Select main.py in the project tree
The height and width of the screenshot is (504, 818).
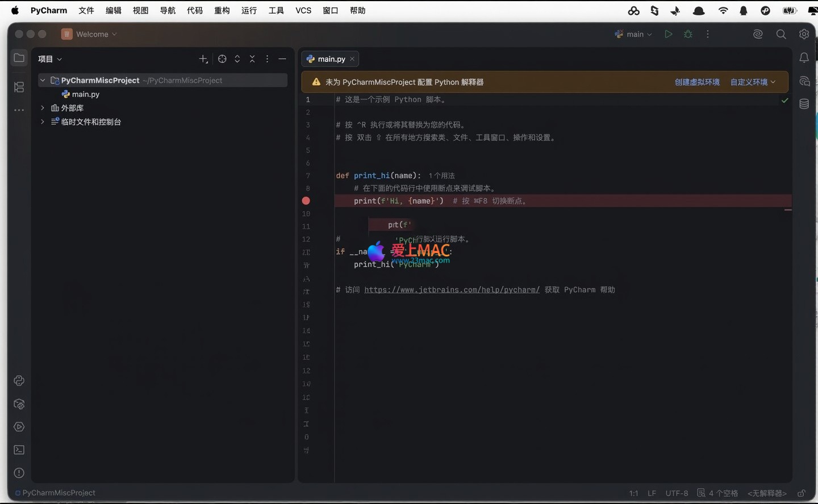tap(85, 94)
